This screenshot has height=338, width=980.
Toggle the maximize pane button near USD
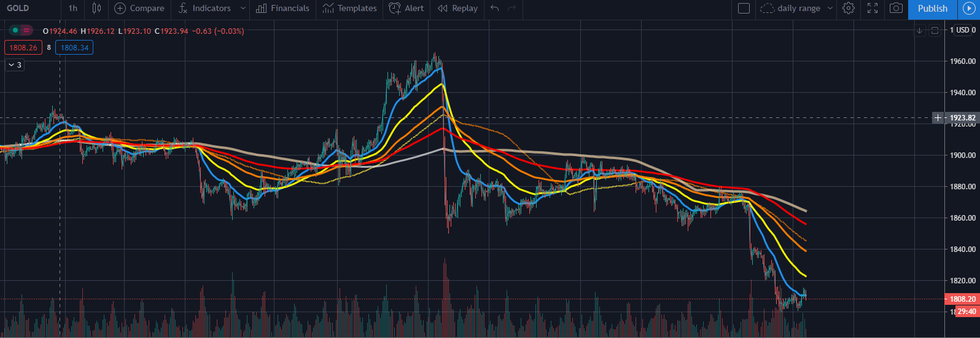(x=935, y=30)
